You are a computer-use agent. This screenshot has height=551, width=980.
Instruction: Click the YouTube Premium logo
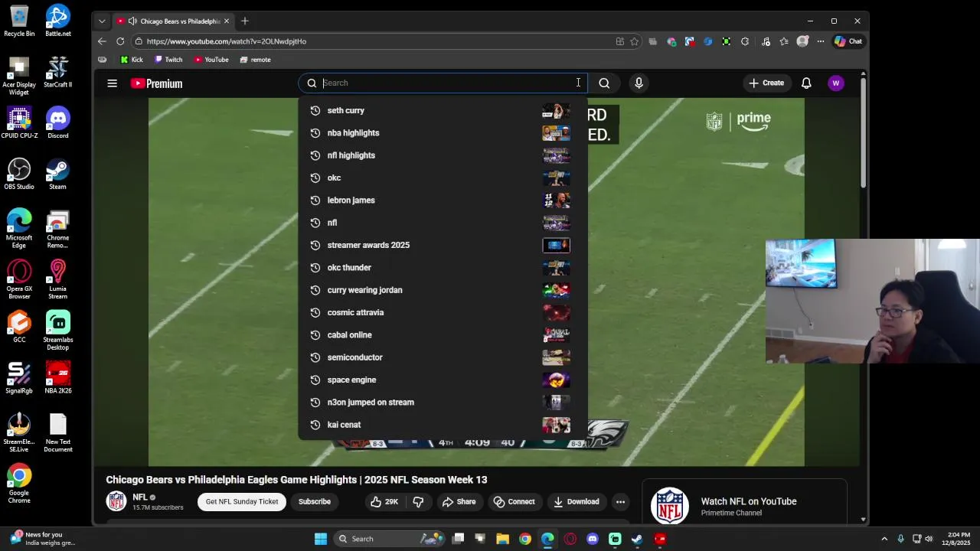coord(156,83)
